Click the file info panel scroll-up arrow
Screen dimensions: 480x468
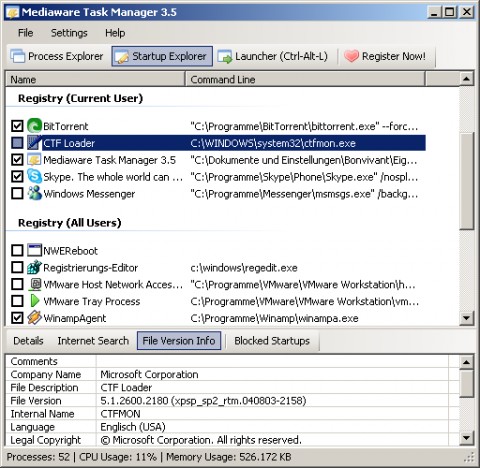pos(466,362)
